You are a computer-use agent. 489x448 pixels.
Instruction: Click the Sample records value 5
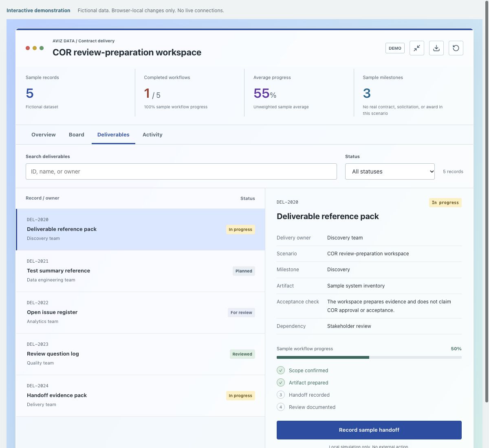(30, 93)
